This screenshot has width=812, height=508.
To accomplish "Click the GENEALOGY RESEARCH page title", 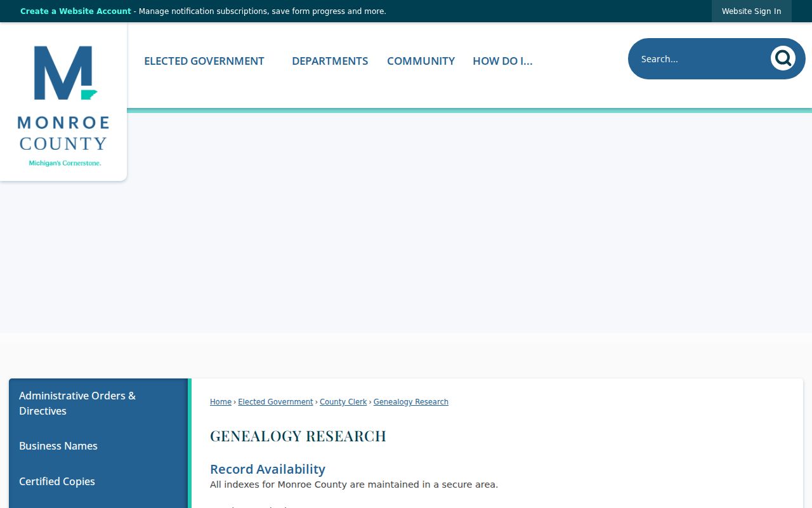I will click(298, 436).
